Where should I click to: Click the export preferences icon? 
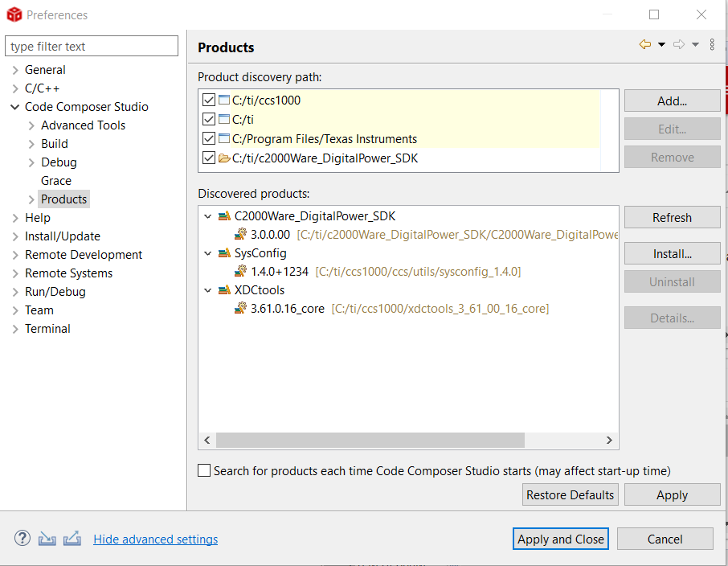click(x=72, y=539)
